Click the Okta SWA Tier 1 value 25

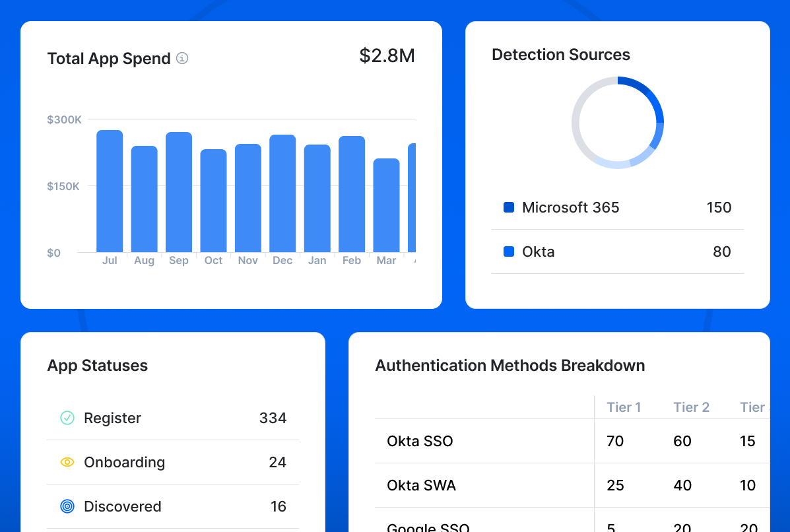coord(615,485)
